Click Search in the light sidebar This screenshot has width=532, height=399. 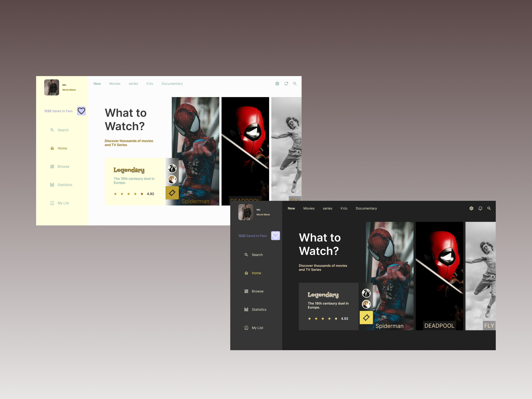[x=63, y=130]
